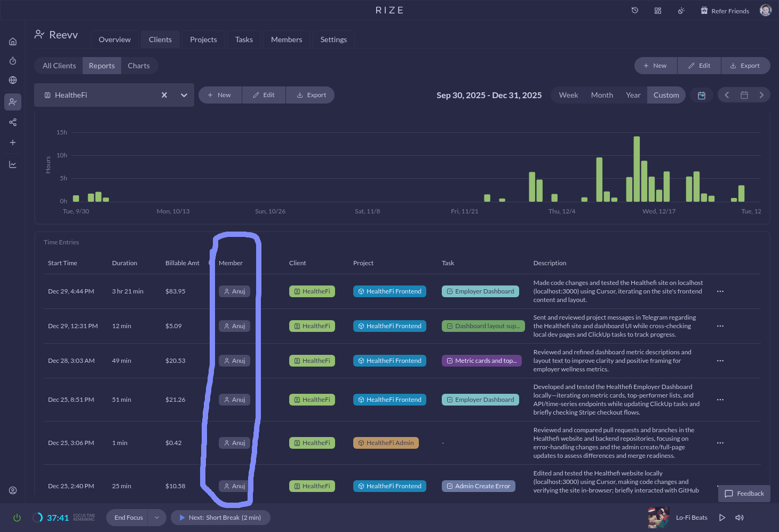Open the home icon in sidebar
The height and width of the screenshot is (532, 779).
pyautogui.click(x=13, y=42)
